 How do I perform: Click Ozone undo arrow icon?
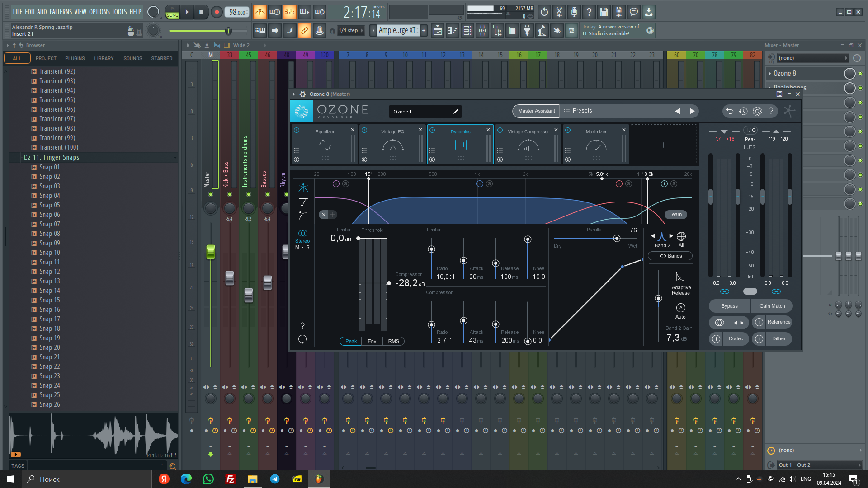pos(729,111)
